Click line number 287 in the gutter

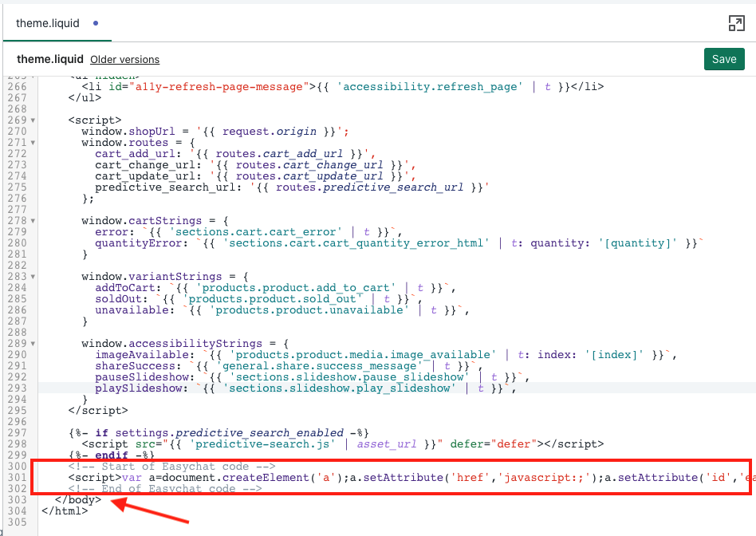point(17,321)
